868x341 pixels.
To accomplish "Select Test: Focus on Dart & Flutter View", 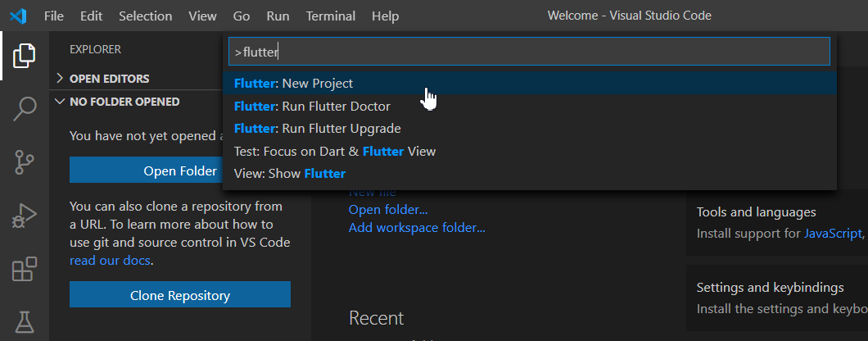I will 529,152.
